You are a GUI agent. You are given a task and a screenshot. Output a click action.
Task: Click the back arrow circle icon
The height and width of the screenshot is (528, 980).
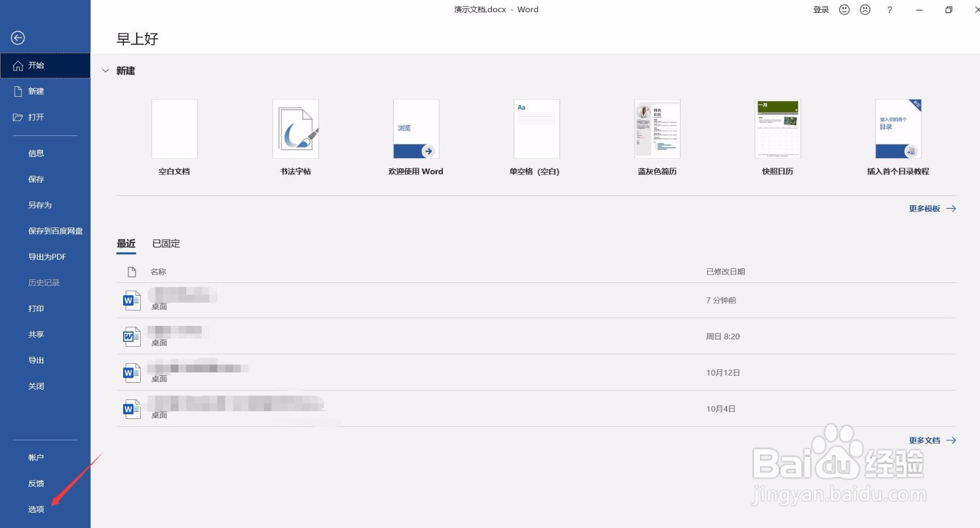18,38
